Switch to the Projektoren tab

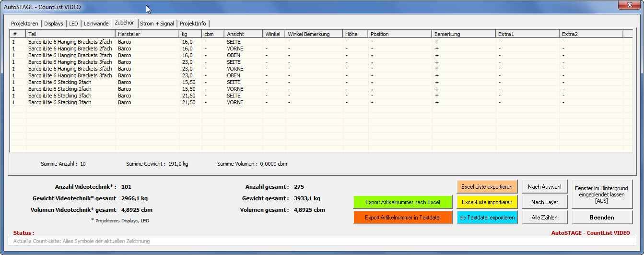[x=24, y=24]
